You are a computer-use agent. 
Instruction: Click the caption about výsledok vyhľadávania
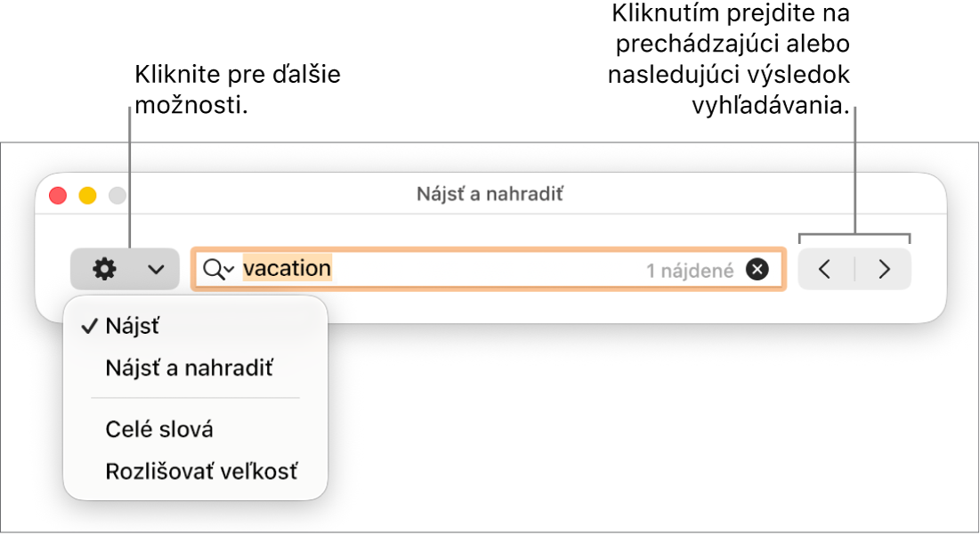point(729,60)
